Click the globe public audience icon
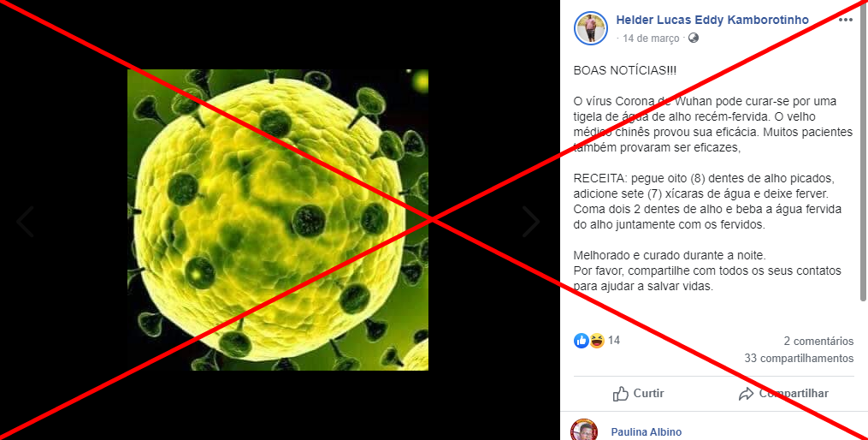 [693, 39]
